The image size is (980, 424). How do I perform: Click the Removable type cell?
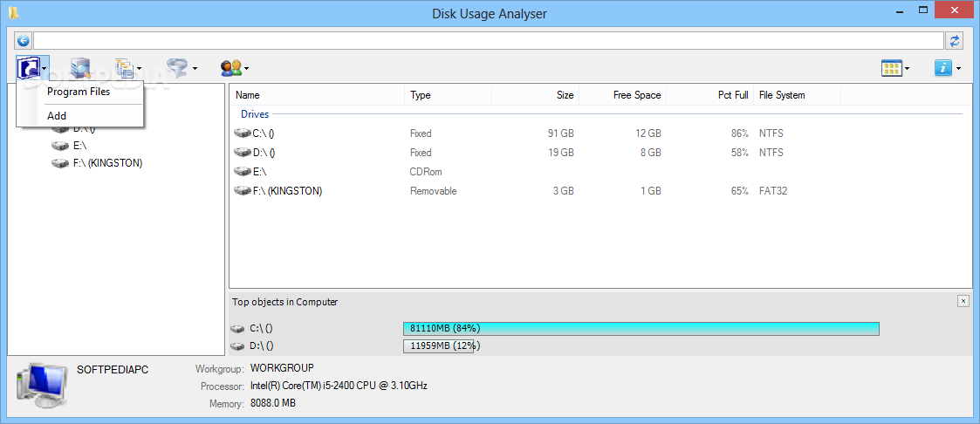point(433,190)
